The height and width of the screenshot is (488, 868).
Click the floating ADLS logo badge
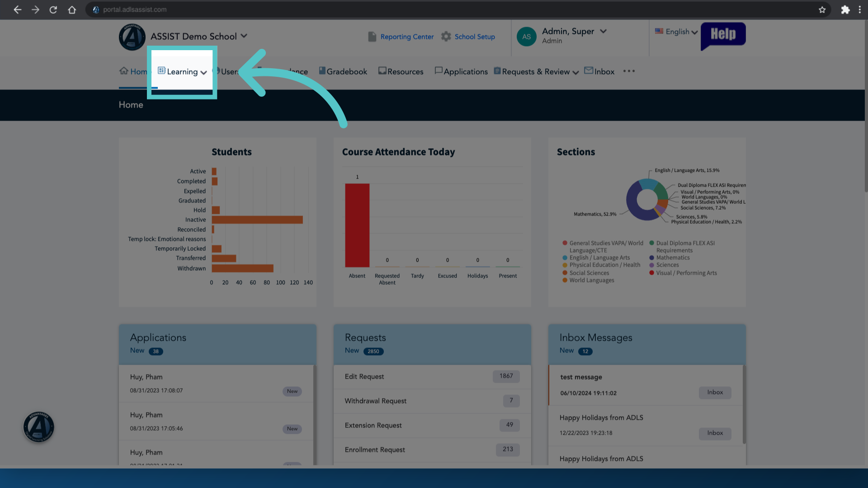point(39,427)
